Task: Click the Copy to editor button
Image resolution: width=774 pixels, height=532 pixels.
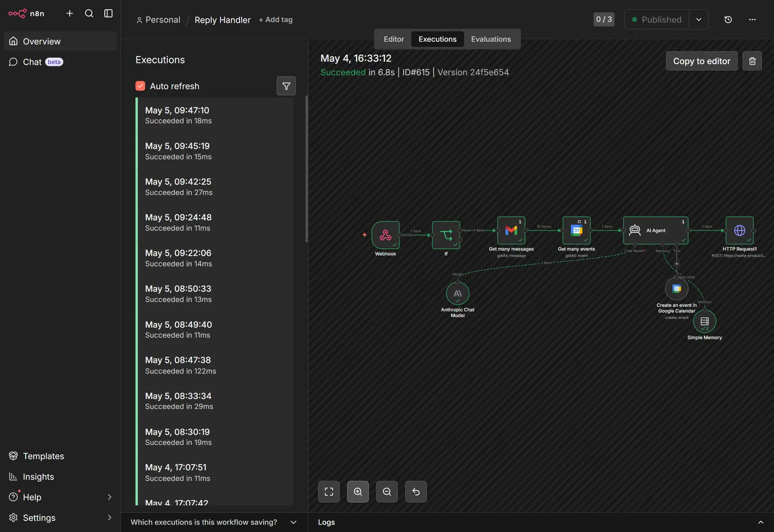Action: click(701, 61)
